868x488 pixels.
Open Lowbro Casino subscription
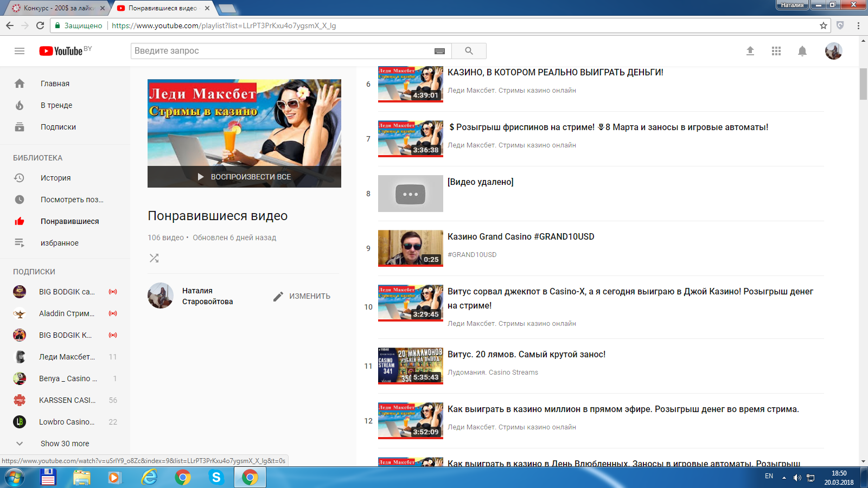click(65, 422)
